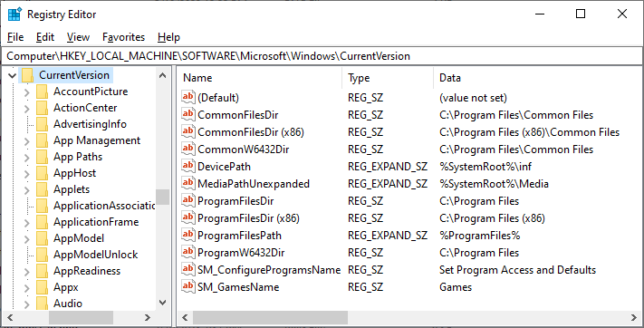Image resolution: width=644 pixels, height=328 pixels.
Task: Click the string icon beside CommonW6432Dir
Action: point(188,150)
